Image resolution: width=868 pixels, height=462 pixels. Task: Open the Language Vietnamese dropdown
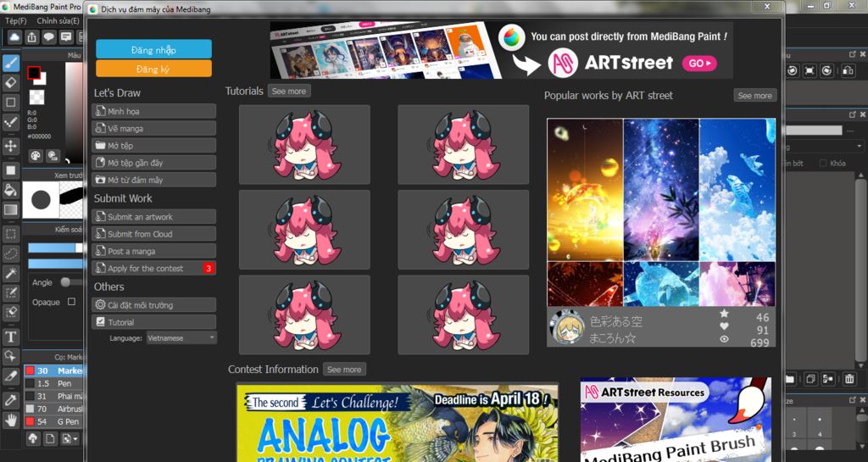[181, 337]
